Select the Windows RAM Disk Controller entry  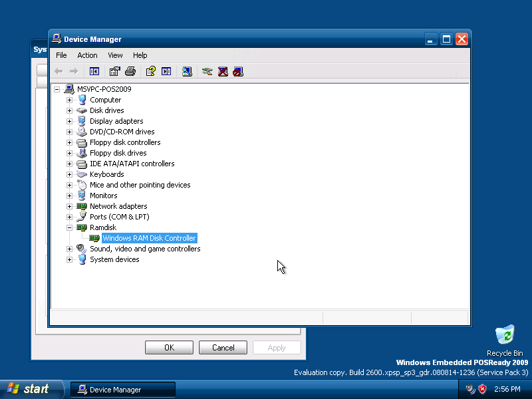tap(149, 238)
